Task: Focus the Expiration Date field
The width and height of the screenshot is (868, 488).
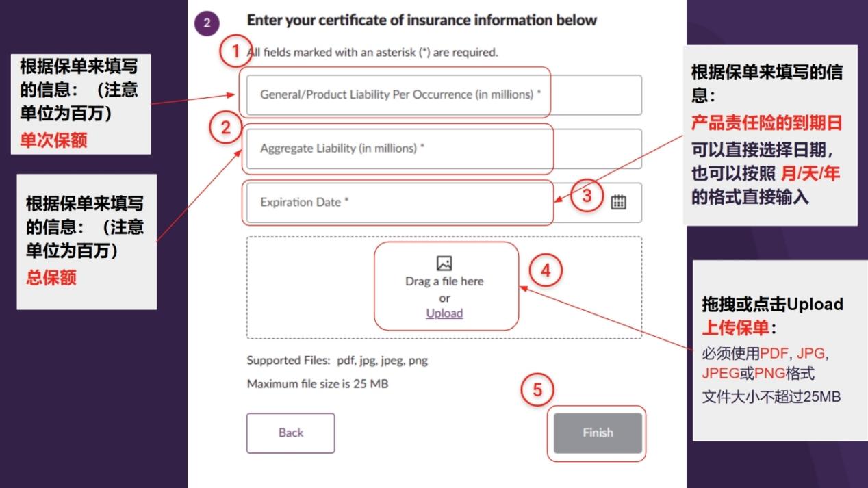Action: tap(444, 203)
